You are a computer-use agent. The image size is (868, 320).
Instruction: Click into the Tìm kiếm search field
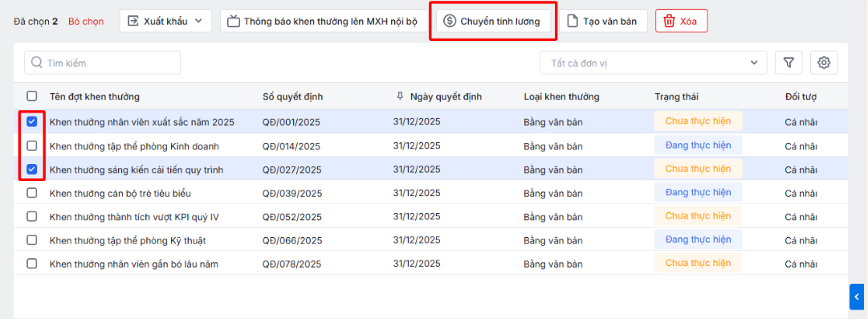tap(103, 63)
